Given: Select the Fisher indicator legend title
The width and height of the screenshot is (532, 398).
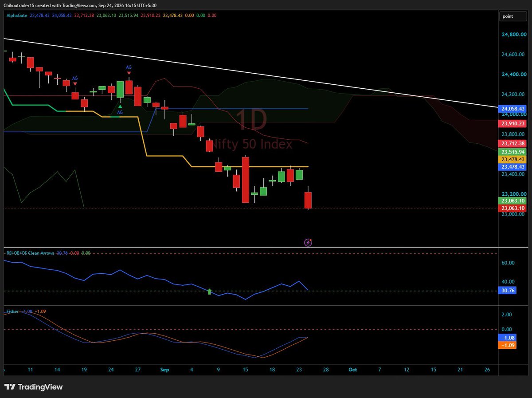Looking at the screenshot, I should [x=12, y=311].
